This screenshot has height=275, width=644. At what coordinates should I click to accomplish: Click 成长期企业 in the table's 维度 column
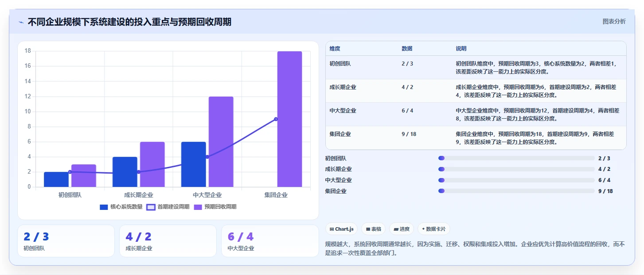click(343, 87)
